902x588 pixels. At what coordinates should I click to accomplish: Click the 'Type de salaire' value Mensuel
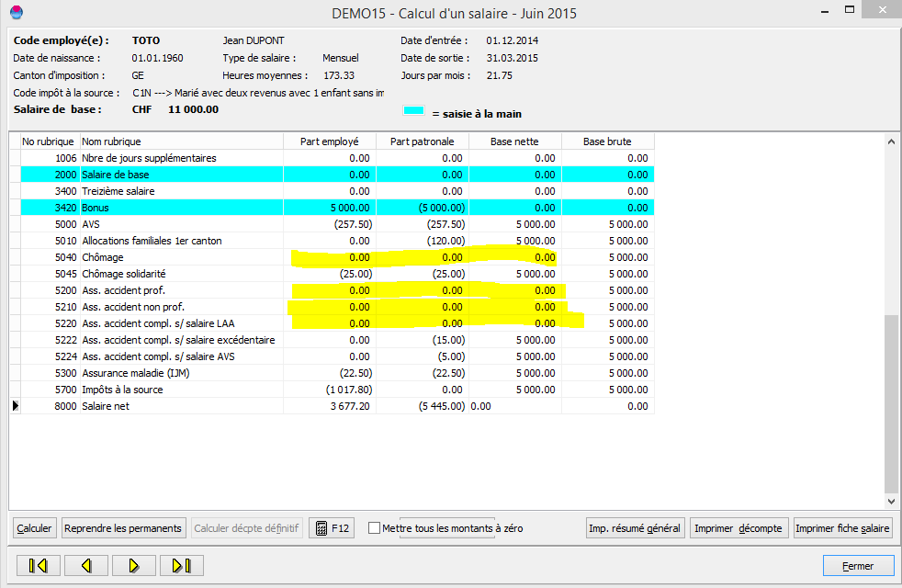[x=341, y=58]
